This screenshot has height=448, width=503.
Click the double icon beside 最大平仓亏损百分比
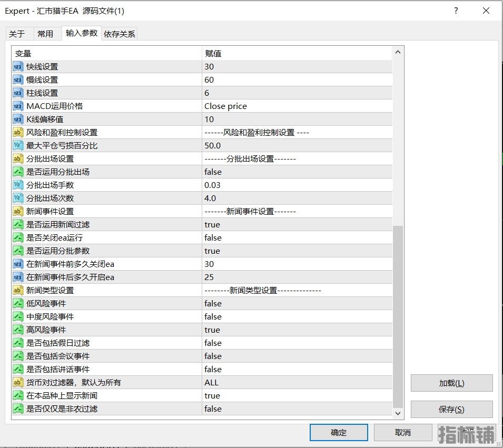[x=18, y=146]
